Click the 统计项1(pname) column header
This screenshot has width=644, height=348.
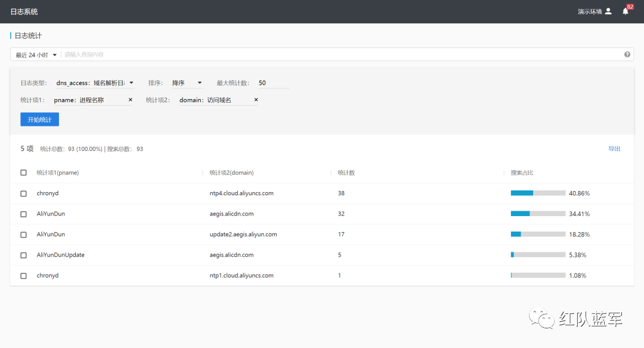57,173
